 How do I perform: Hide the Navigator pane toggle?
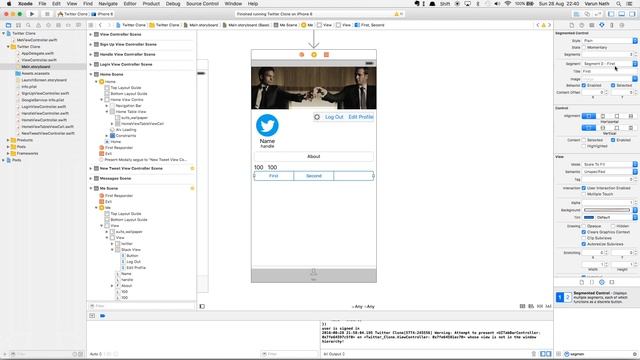[611, 14]
